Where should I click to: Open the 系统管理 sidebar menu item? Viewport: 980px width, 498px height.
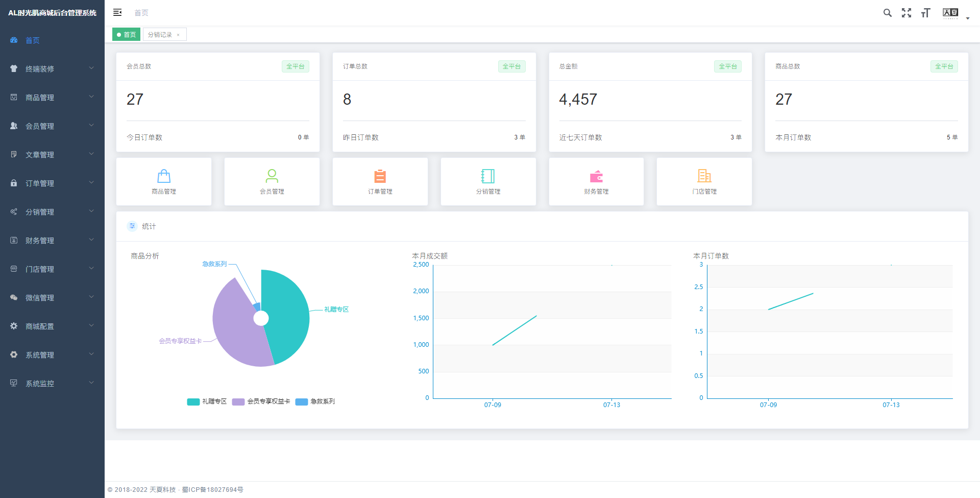52,355
